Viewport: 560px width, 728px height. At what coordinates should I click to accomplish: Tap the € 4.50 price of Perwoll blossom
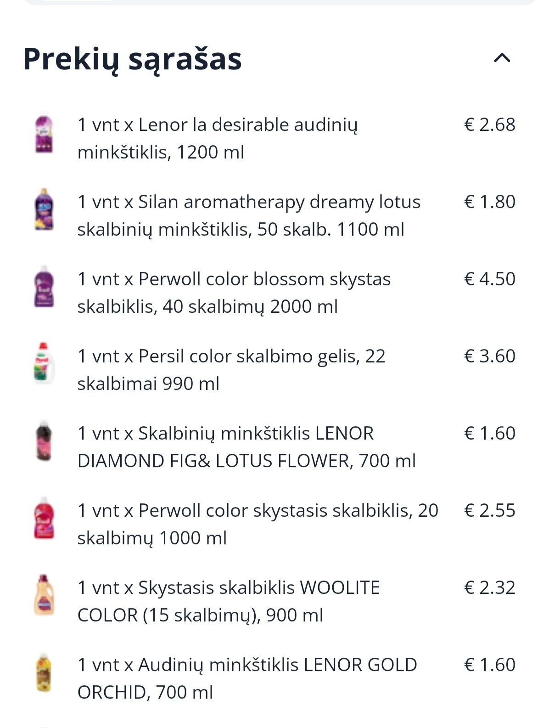[x=490, y=279]
